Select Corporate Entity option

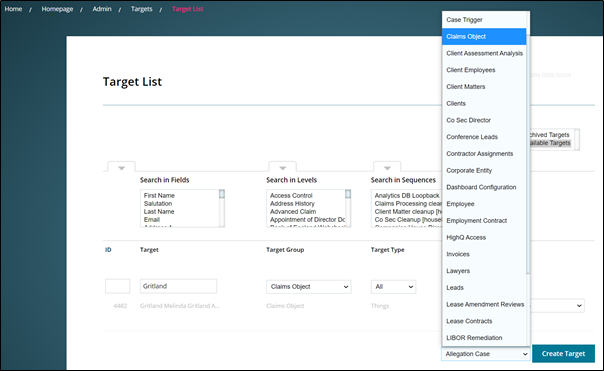click(484, 170)
